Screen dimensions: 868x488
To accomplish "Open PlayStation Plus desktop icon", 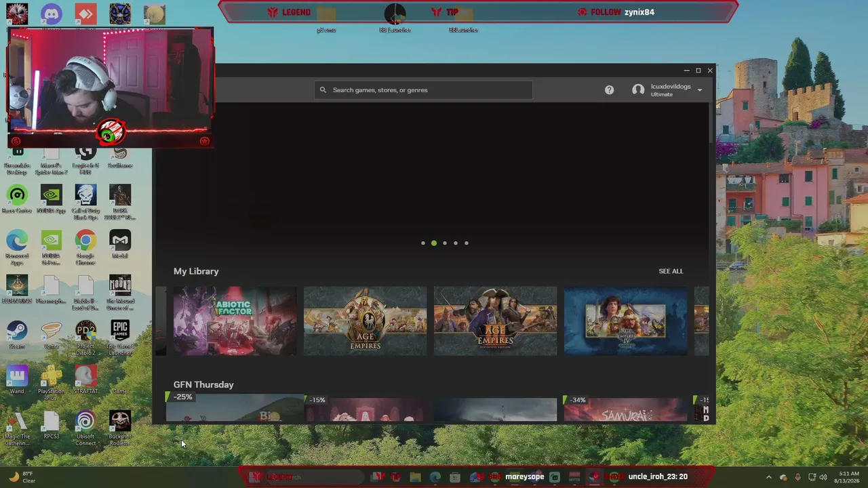I will 52,383.
